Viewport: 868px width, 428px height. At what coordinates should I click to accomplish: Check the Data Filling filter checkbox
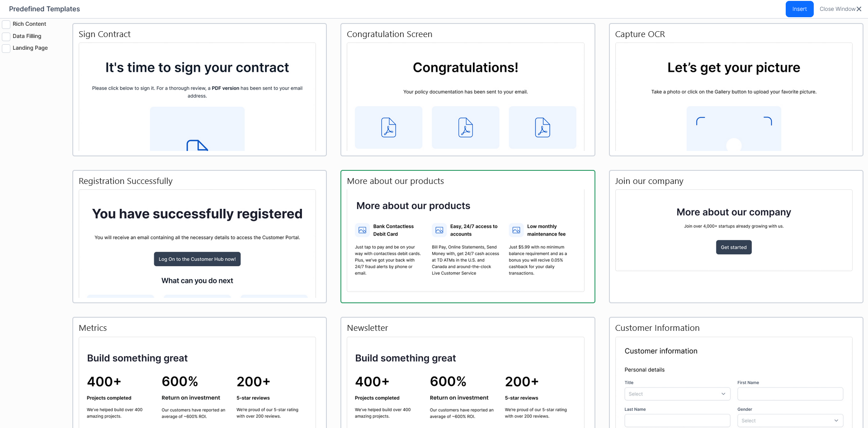6,37
